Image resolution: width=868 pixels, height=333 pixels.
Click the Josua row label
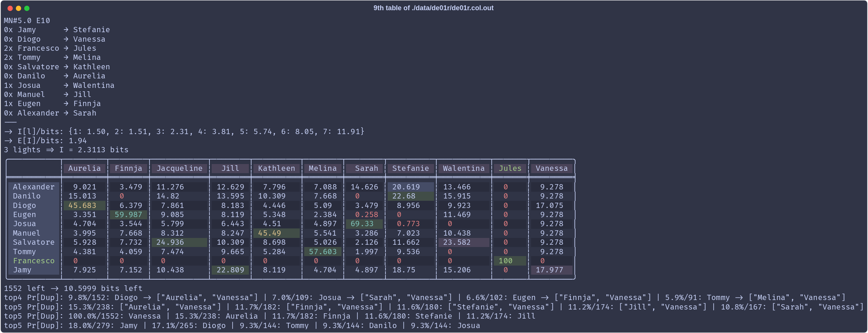pyautogui.click(x=34, y=224)
